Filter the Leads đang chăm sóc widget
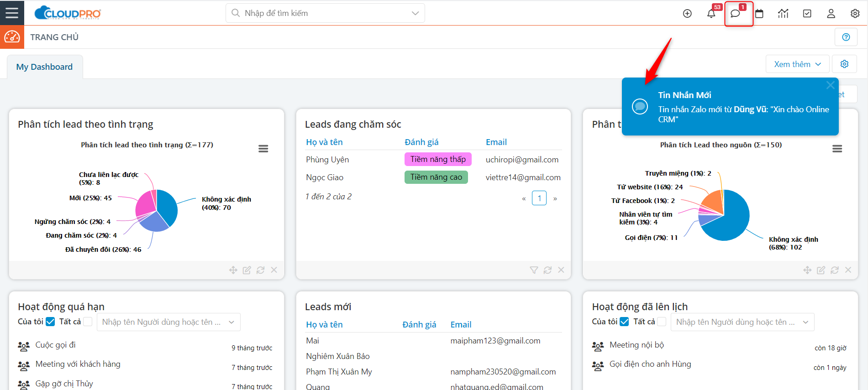Screen dimensions: 868x390 click(534, 270)
